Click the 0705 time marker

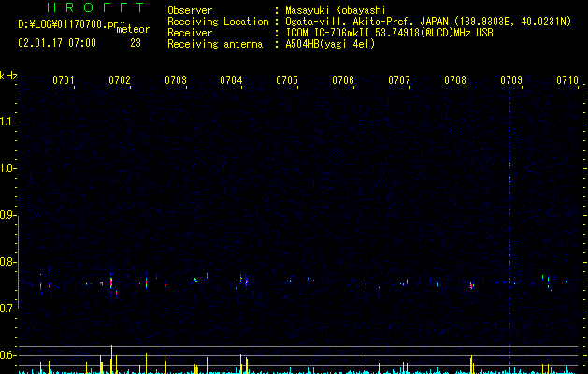click(287, 80)
